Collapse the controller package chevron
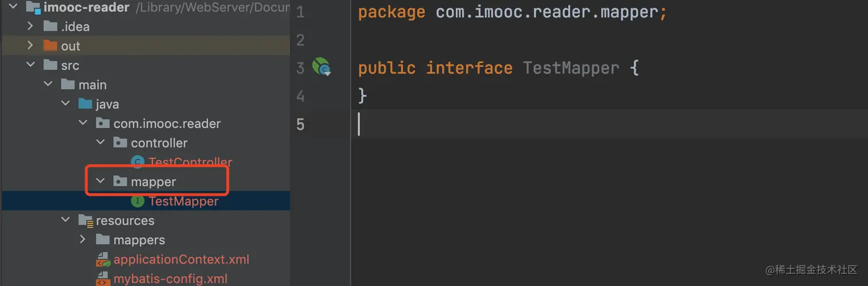The width and height of the screenshot is (868, 286). coord(100,142)
